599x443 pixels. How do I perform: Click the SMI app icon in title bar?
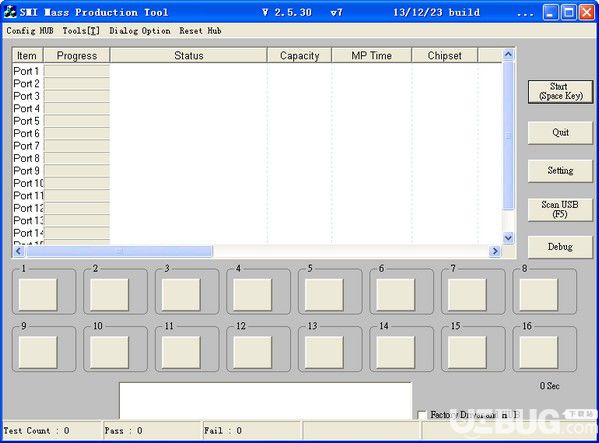[10, 12]
